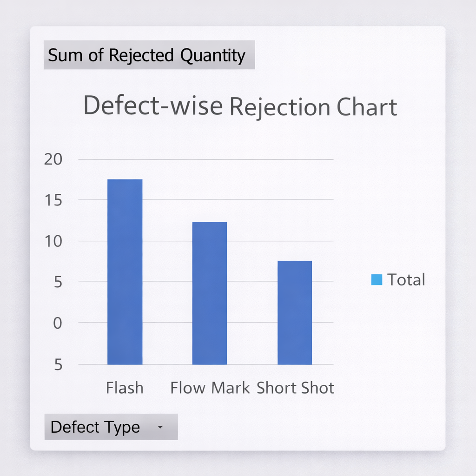Select the Total legend text
The image size is (476, 476).
(406, 279)
